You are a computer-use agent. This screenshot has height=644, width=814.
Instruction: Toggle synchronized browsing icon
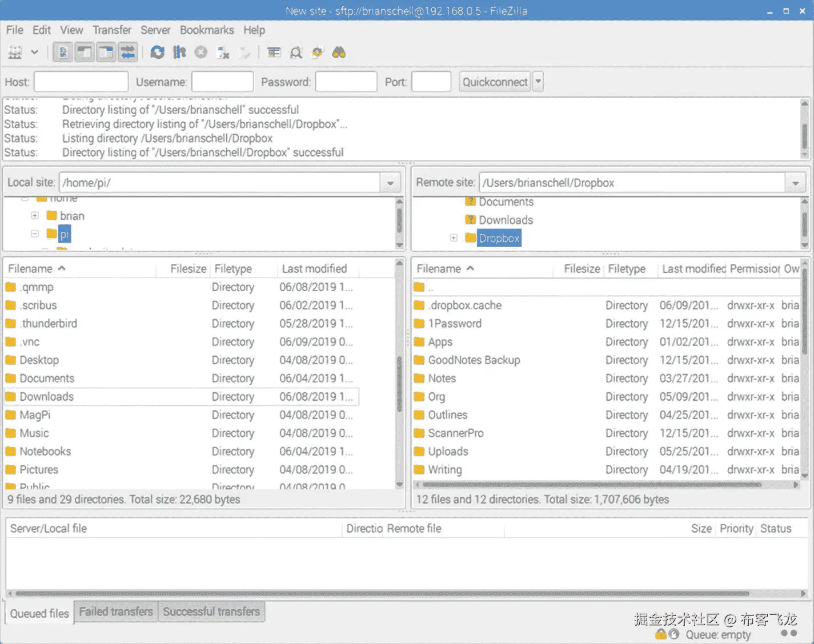318,53
